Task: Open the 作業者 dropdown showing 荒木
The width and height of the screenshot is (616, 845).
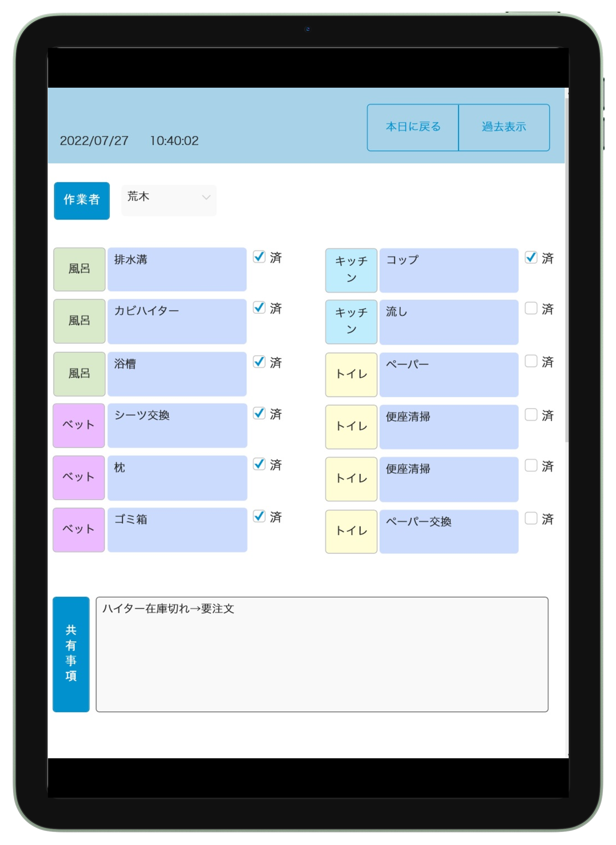Action: 169,200
